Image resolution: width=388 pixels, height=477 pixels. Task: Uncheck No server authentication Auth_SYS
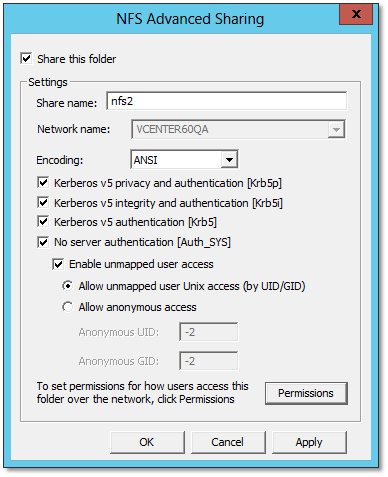coord(43,242)
